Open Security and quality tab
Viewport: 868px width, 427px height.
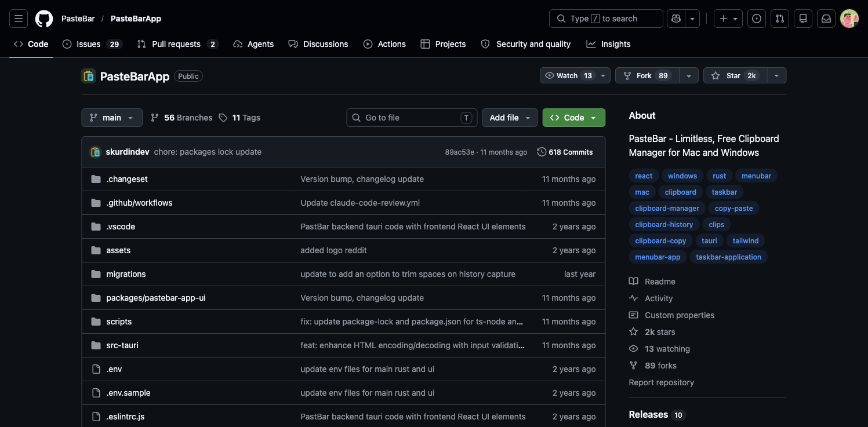526,44
